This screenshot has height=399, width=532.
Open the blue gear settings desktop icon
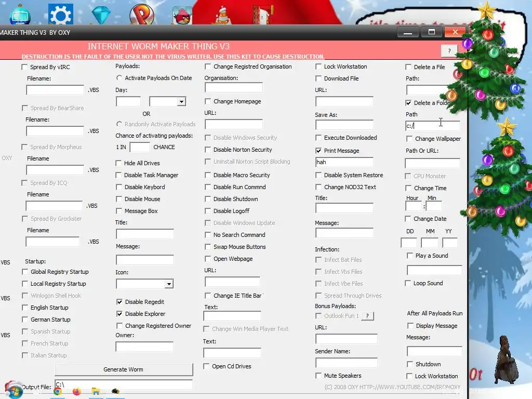click(x=60, y=14)
